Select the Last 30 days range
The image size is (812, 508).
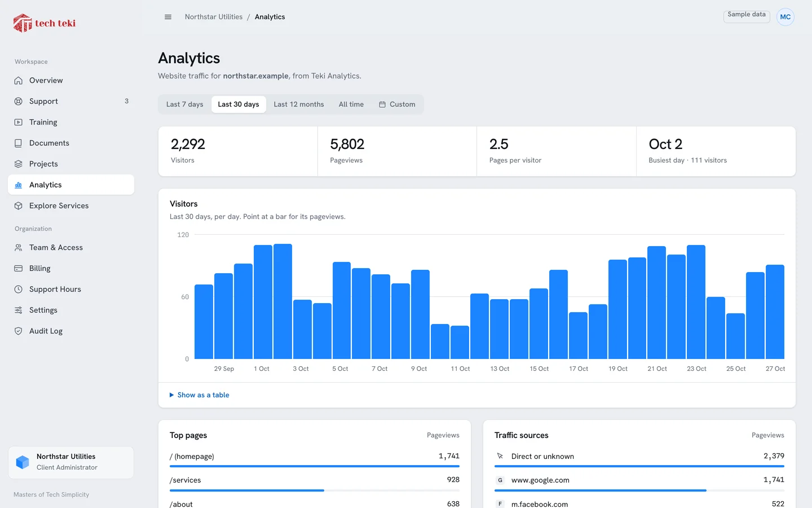[239, 104]
